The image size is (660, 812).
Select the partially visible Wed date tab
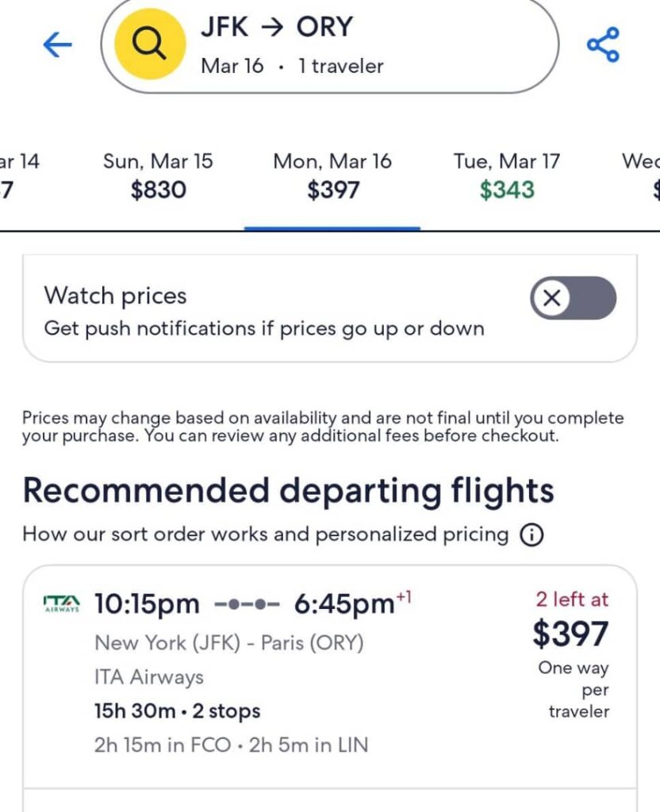coord(644,176)
